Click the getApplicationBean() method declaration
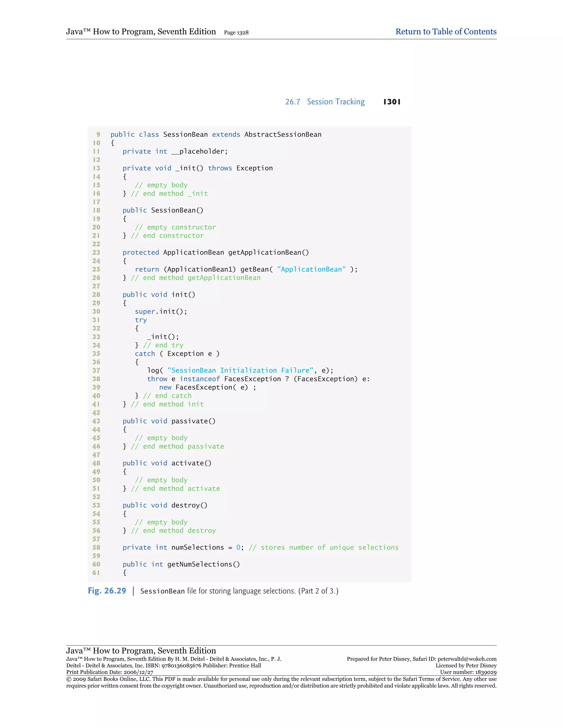 tap(216, 252)
